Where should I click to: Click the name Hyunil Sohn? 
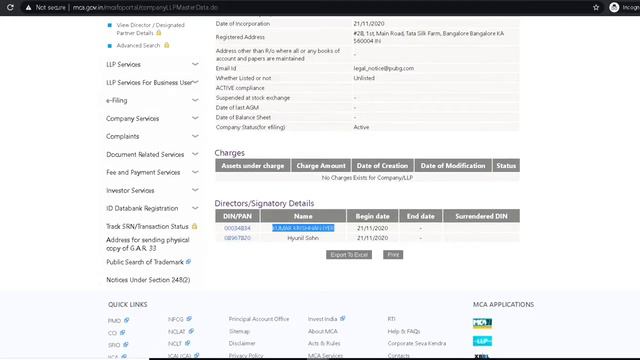(x=303, y=238)
